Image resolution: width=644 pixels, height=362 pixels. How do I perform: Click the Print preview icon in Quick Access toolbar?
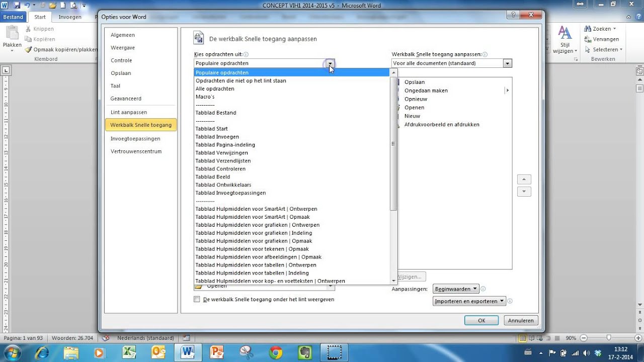click(x=73, y=6)
